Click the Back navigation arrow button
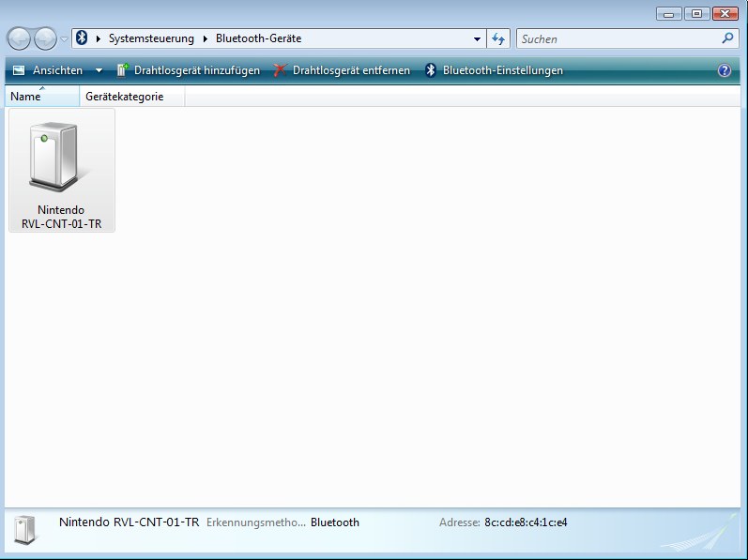The image size is (748, 560). coord(19,39)
